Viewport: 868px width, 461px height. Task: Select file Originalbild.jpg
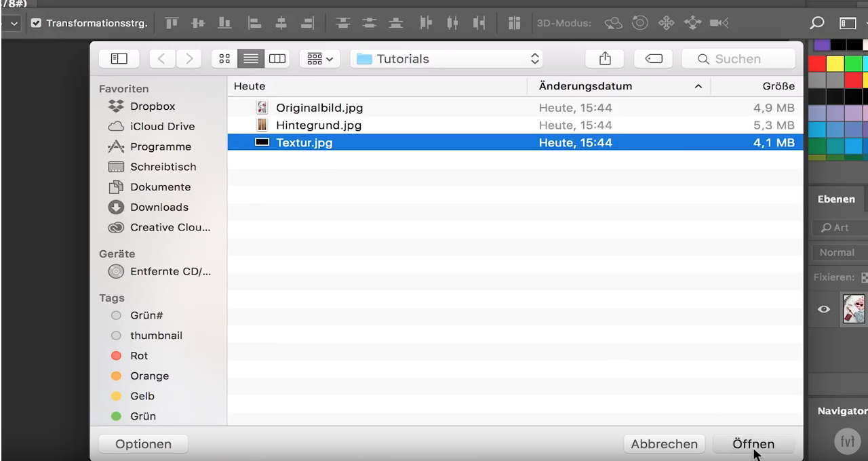[515, 108]
